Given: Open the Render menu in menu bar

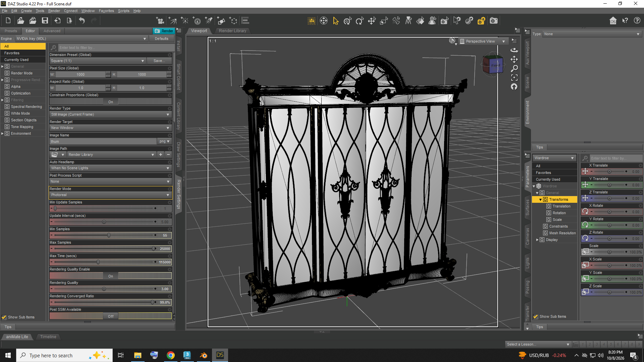Looking at the screenshot, I should coord(54,11).
